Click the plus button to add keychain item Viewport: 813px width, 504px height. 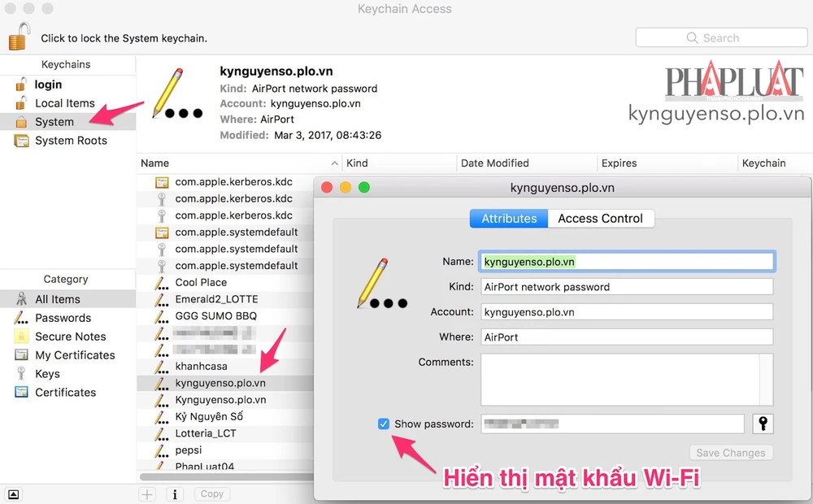(x=147, y=493)
